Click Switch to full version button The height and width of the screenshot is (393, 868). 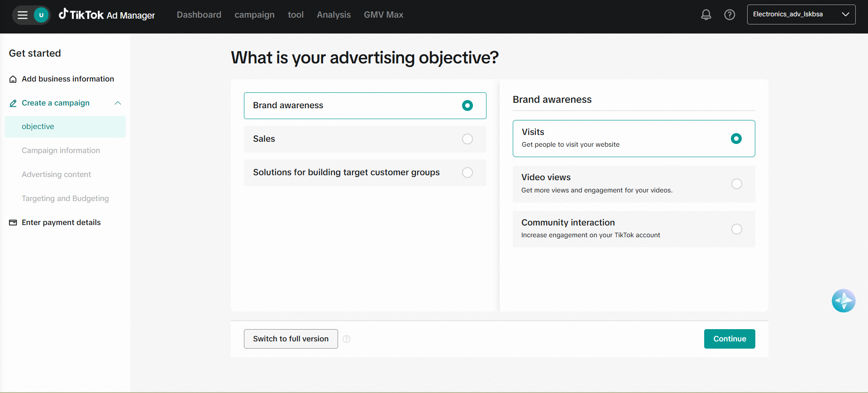[x=291, y=339]
